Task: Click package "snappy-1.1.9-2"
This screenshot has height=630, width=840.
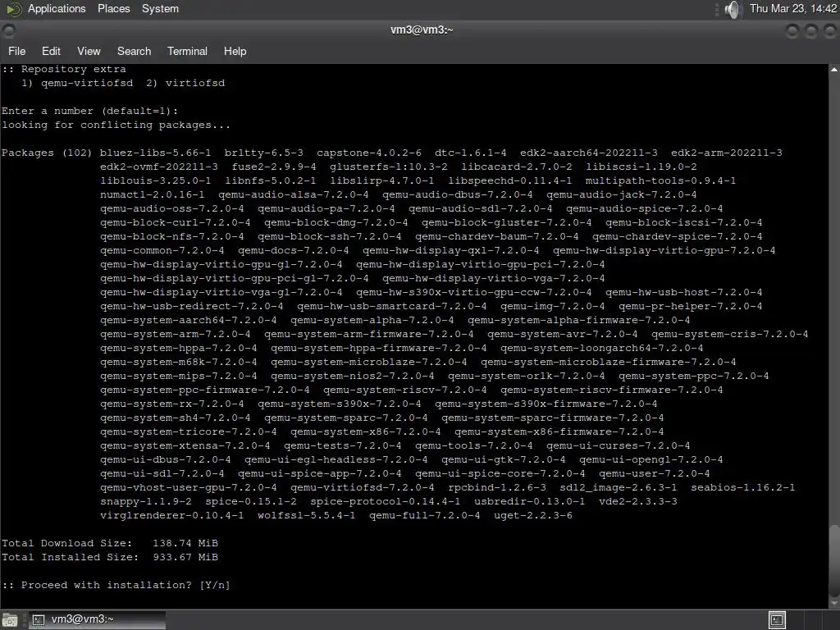Action: tap(146, 501)
